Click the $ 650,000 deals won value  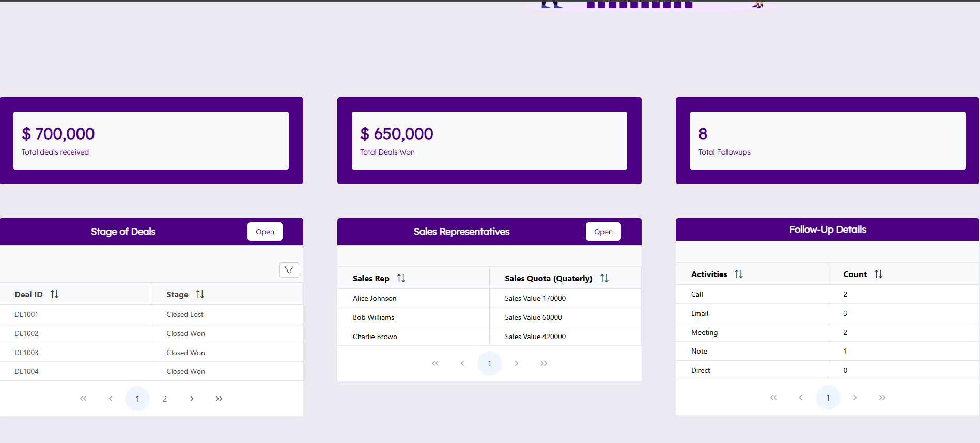pyautogui.click(x=397, y=134)
